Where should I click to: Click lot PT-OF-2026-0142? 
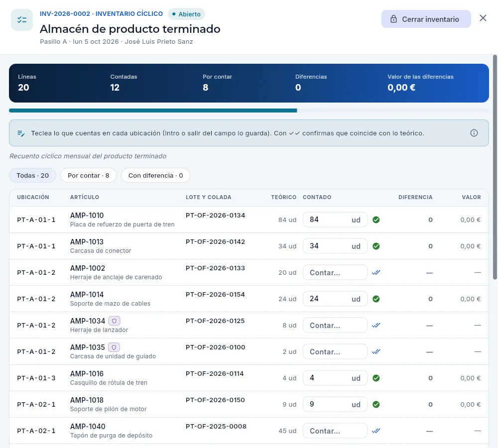point(215,241)
